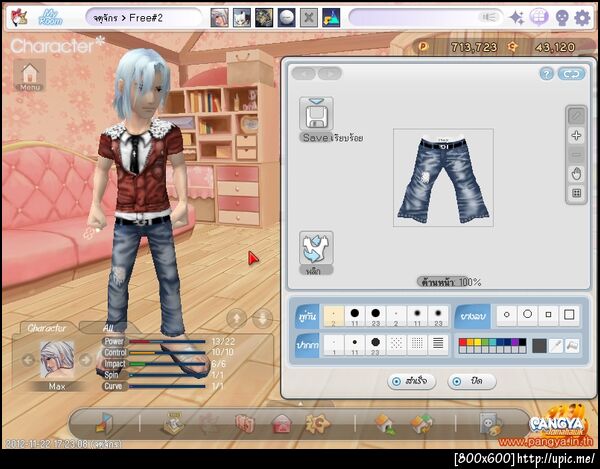Click the colorful pyramid item icon
Image resolution: width=600 pixels, height=469 pixels.
pyautogui.click(x=331, y=18)
